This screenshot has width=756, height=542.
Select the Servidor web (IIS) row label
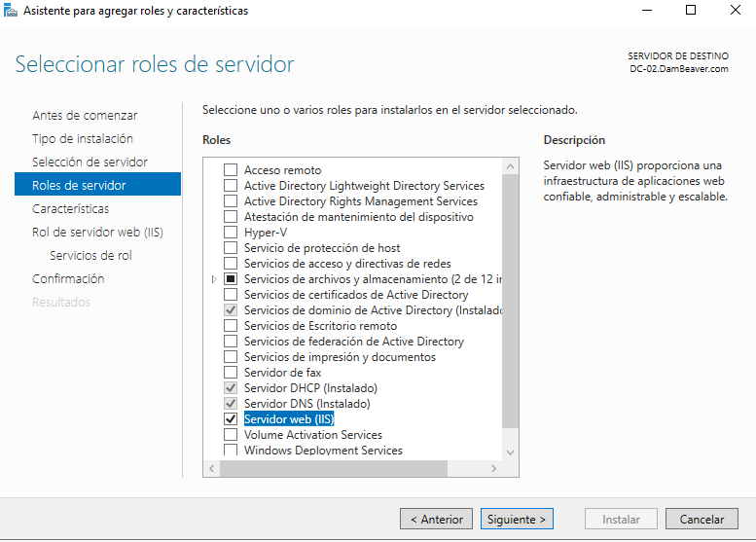click(289, 419)
